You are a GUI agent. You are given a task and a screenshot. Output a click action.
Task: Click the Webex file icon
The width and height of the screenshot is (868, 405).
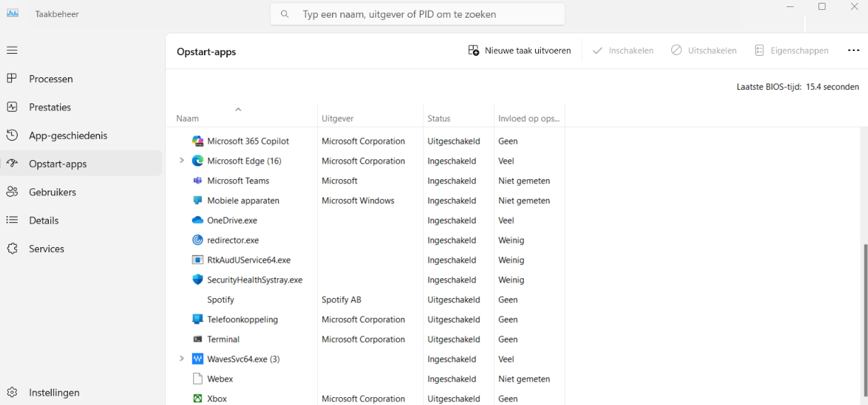coord(198,379)
